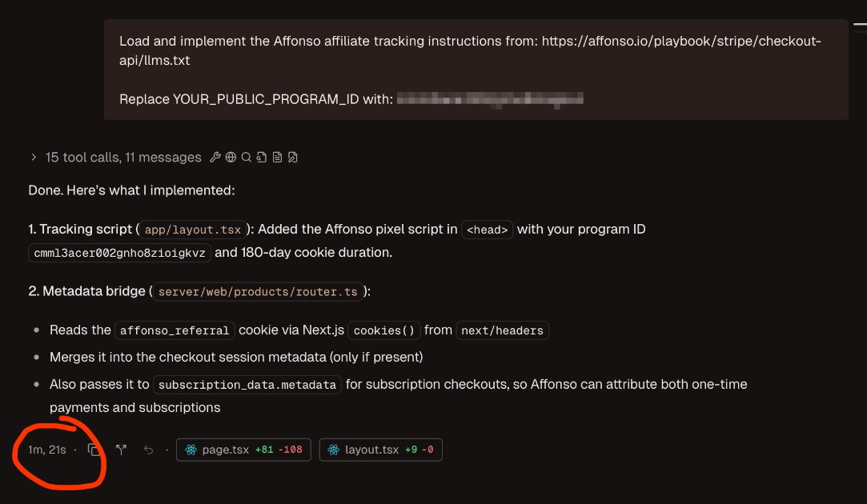Click the affonso.io playbook URL in prompt
This screenshot has height=504, width=867.
click(680, 42)
